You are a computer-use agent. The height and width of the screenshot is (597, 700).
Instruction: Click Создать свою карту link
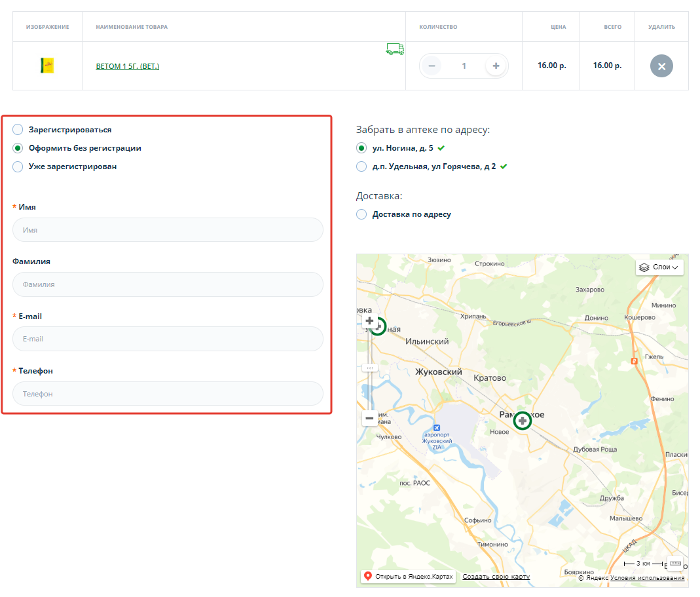(496, 577)
